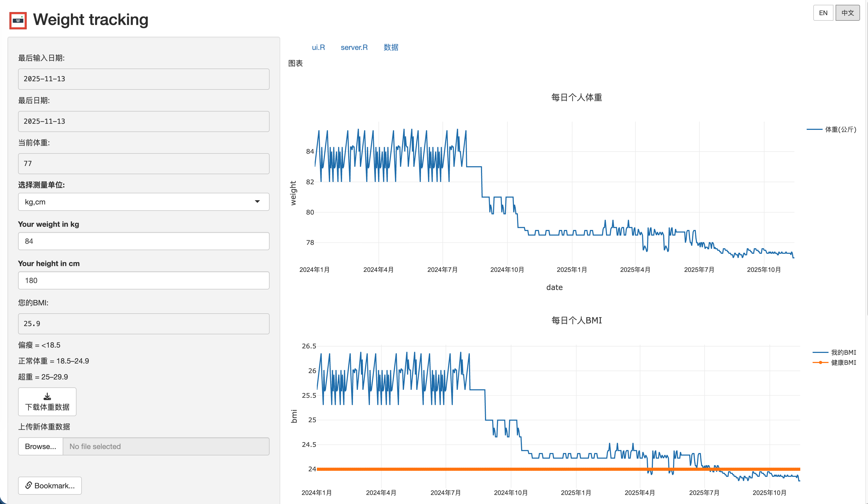Click the 下载体重数据 download button

pos(47,402)
